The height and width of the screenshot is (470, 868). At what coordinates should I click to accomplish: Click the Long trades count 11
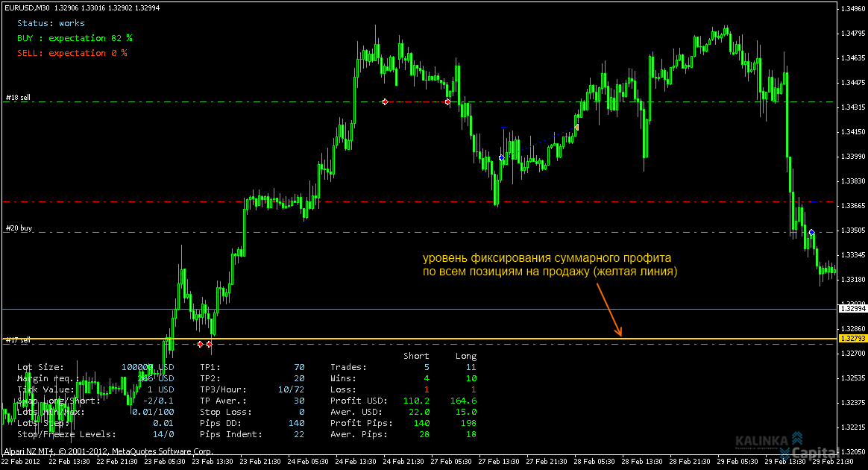click(x=471, y=367)
